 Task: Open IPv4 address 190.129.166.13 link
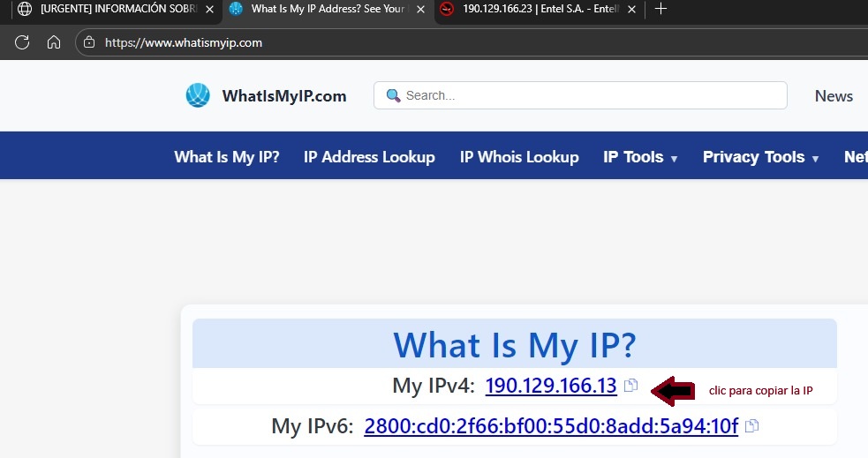tap(551, 385)
